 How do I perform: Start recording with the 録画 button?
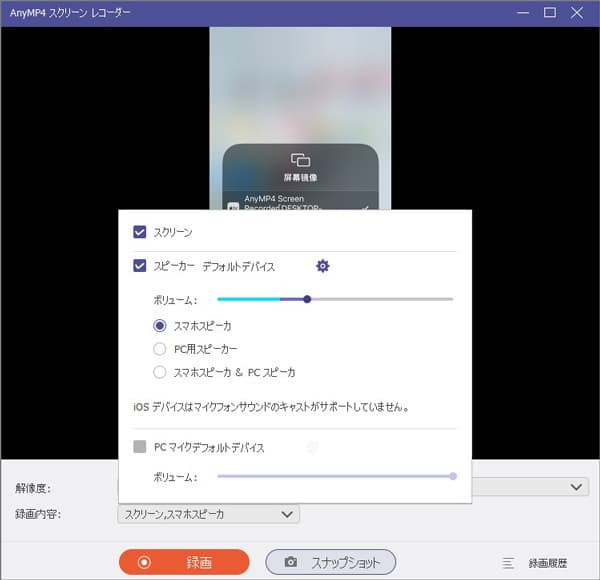click(x=184, y=562)
